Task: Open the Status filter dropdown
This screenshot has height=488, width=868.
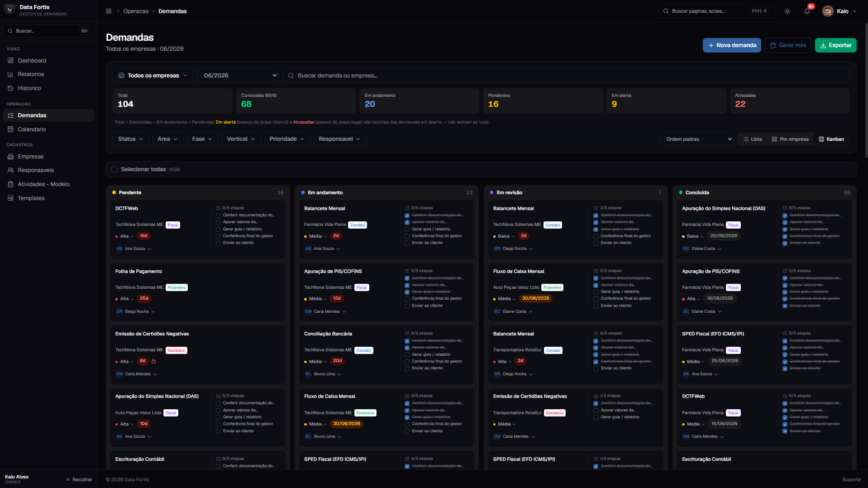Action: pos(130,139)
